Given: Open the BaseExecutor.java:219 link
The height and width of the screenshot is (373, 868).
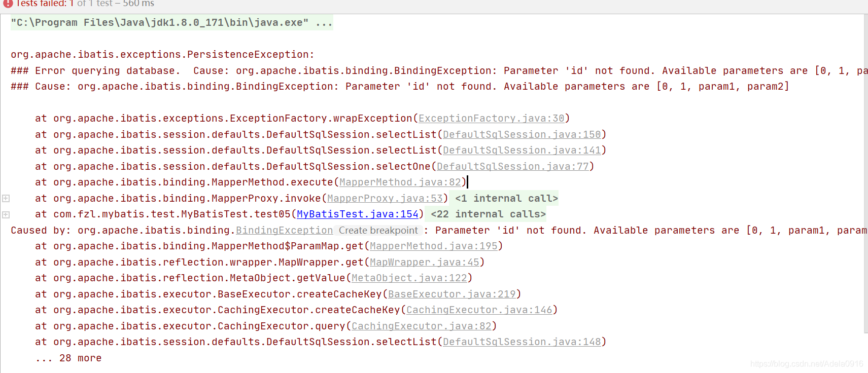Looking at the screenshot, I should pos(452,294).
